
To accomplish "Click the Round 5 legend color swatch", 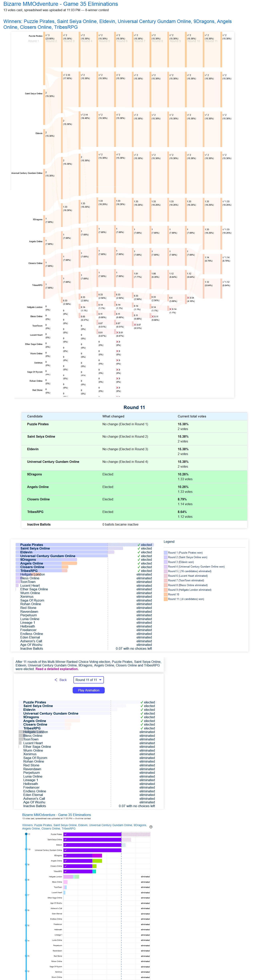I will [165, 571].
